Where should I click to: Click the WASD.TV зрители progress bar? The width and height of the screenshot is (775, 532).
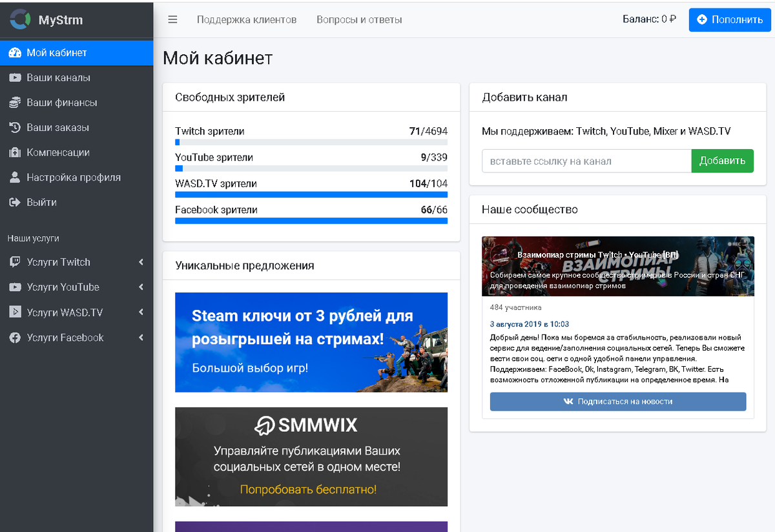[311, 194]
